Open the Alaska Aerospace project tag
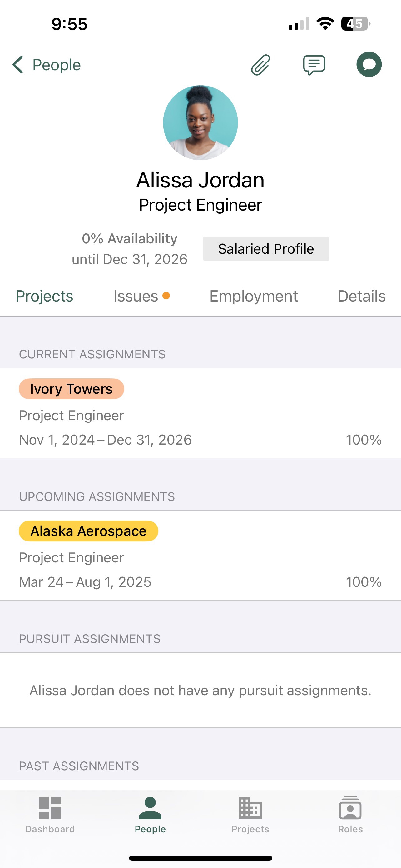The height and width of the screenshot is (868, 401). click(x=89, y=531)
